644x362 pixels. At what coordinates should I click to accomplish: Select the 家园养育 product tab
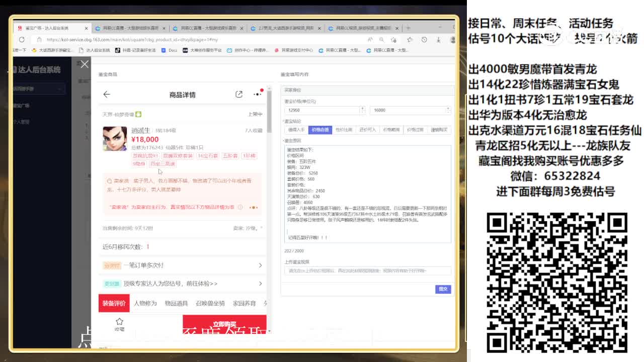pyautogui.click(x=245, y=303)
